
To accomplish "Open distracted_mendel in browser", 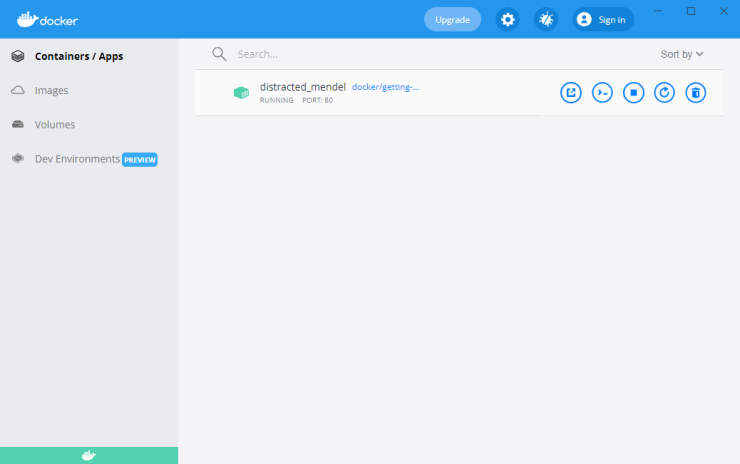I will tap(571, 93).
